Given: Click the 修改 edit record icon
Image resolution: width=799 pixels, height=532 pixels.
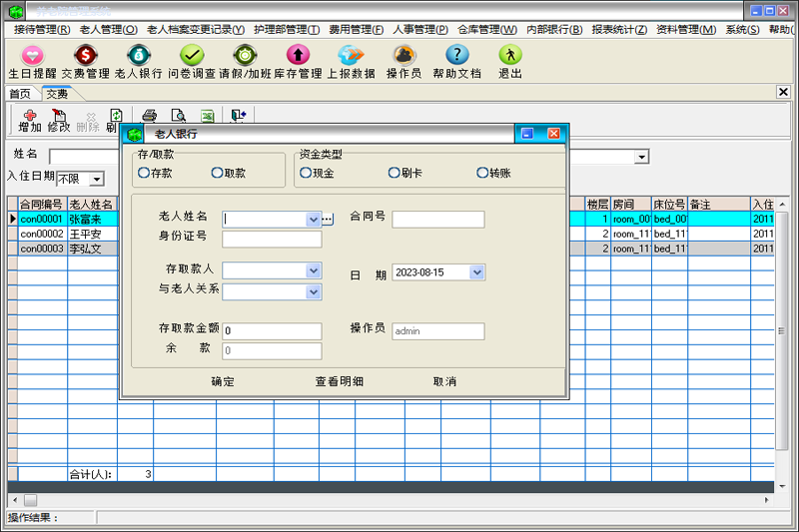Looking at the screenshot, I should click(59, 121).
